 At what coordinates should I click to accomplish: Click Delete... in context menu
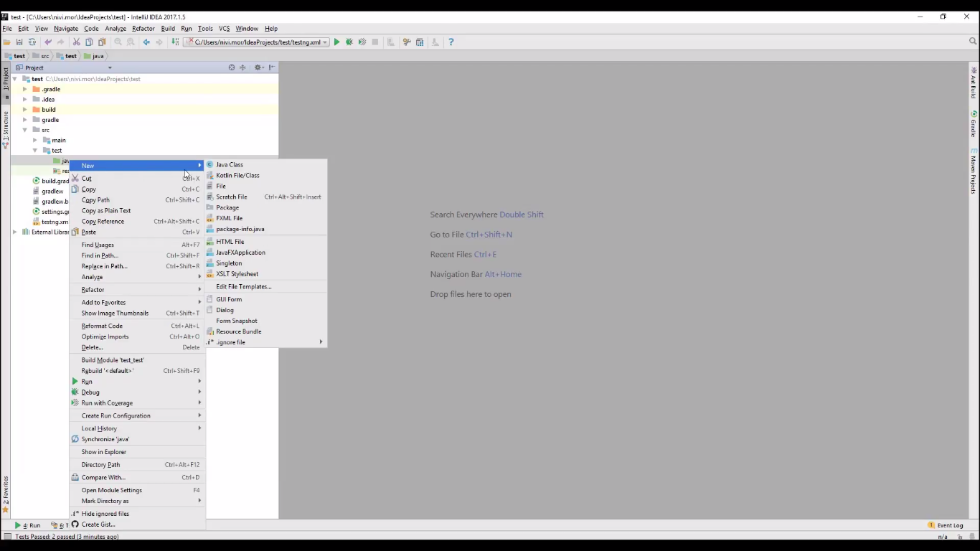(x=137, y=347)
